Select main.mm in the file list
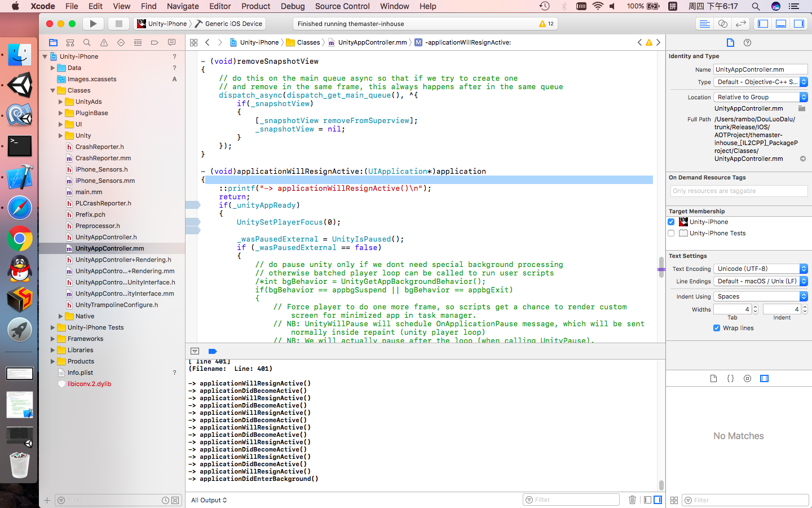 89,192
